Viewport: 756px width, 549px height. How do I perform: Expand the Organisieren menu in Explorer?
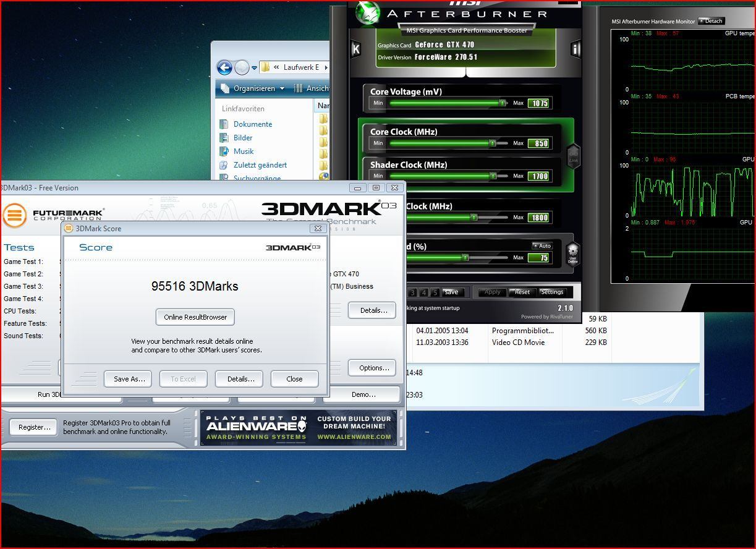click(282, 88)
